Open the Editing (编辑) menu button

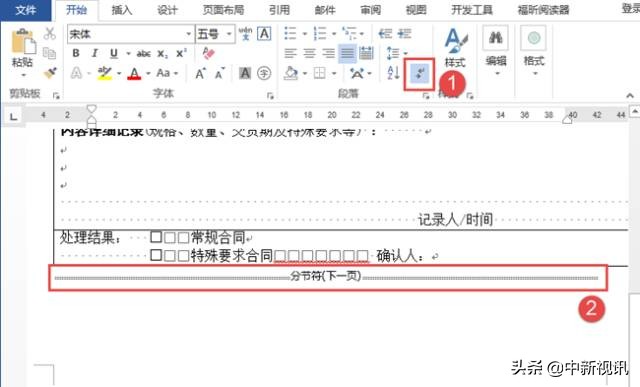[496, 51]
